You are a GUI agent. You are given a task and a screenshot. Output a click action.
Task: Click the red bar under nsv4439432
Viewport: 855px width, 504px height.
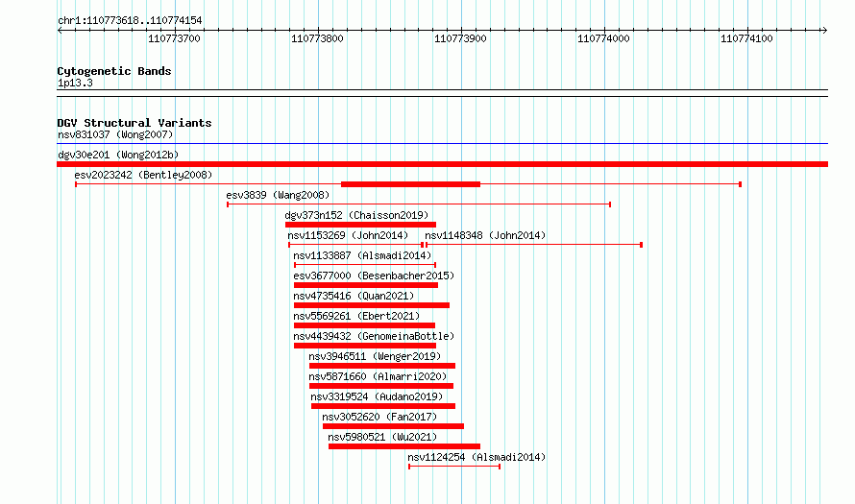pos(365,346)
